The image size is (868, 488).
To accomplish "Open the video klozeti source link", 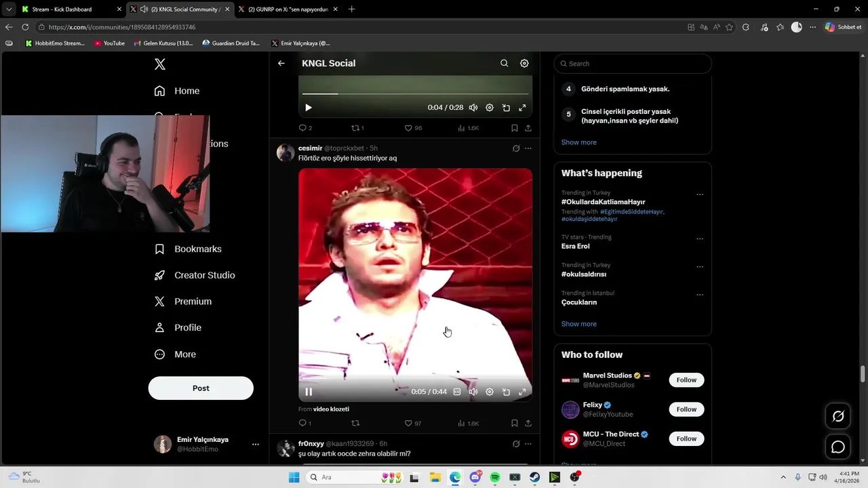I will (331, 409).
